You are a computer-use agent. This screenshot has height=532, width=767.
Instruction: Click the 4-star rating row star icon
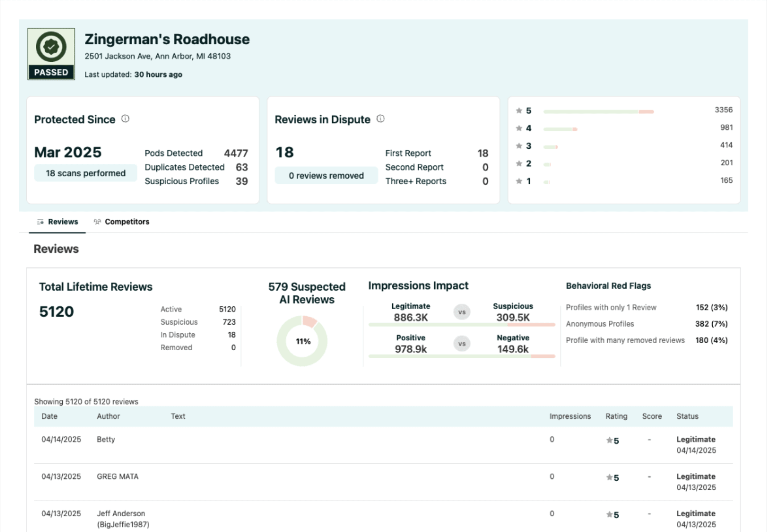tap(519, 128)
